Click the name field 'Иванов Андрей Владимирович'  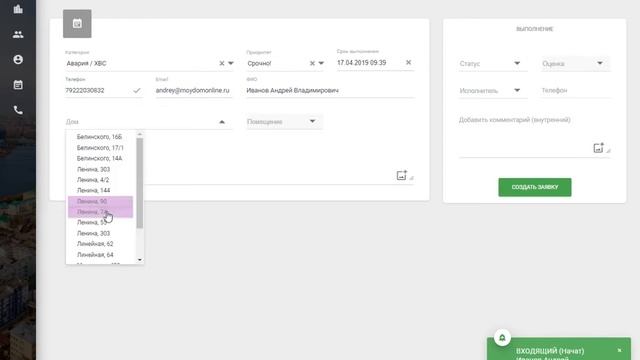coord(330,91)
